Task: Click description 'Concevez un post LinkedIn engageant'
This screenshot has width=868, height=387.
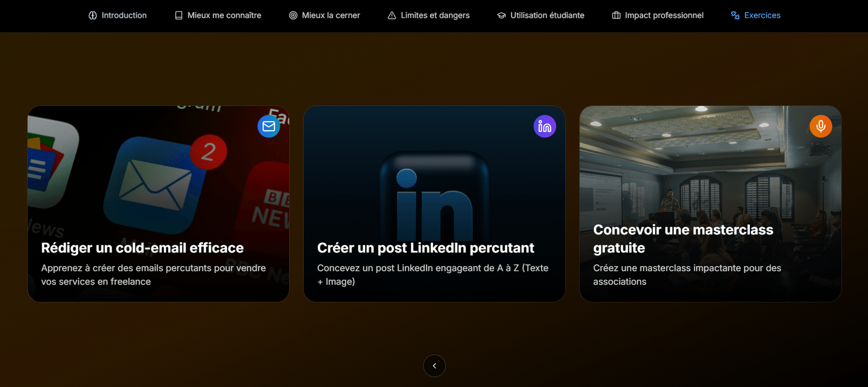Action: (433, 275)
